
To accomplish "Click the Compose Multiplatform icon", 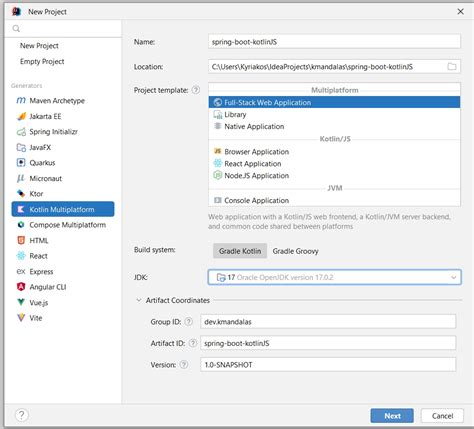I will pos(21,225).
